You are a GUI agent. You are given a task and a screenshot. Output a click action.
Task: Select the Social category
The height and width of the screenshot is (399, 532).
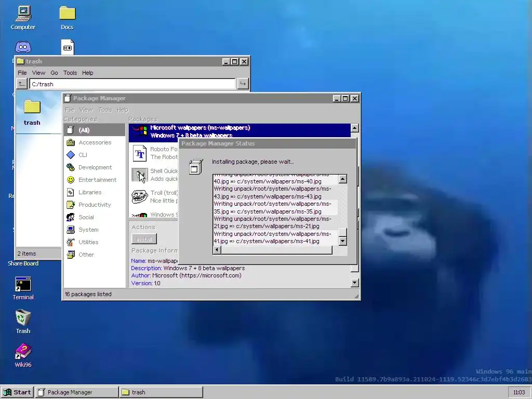[95, 217]
